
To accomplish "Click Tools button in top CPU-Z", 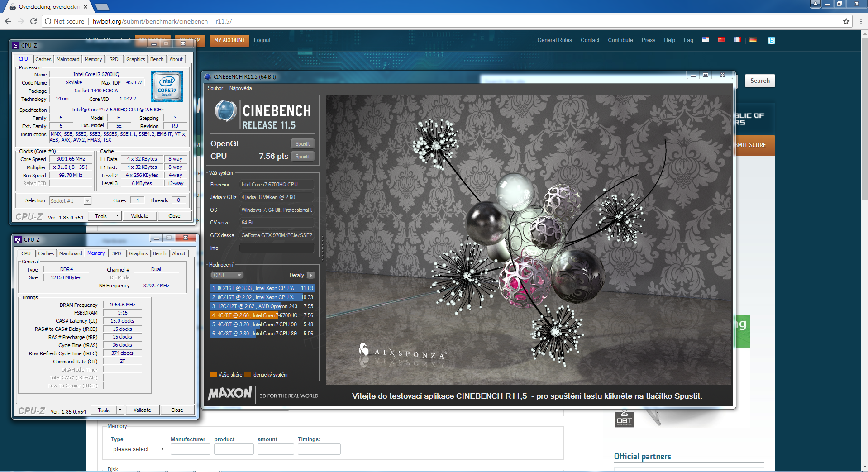I will (x=101, y=216).
